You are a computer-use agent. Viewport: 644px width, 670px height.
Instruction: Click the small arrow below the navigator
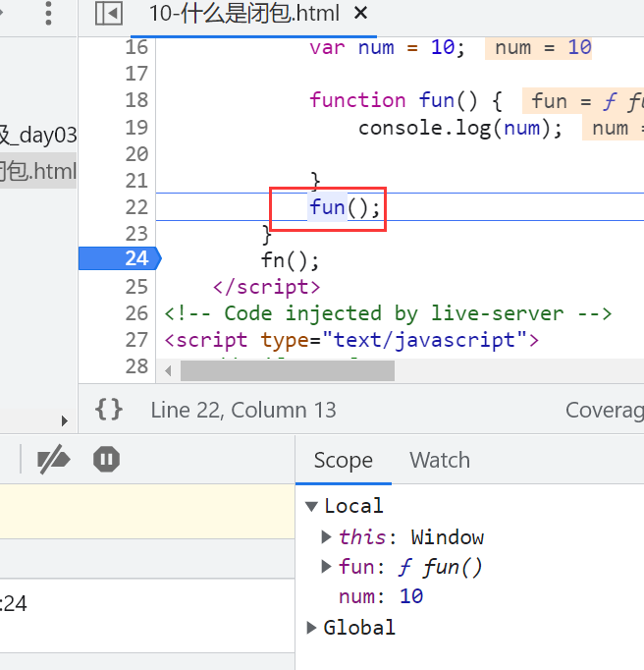[66, 420]
